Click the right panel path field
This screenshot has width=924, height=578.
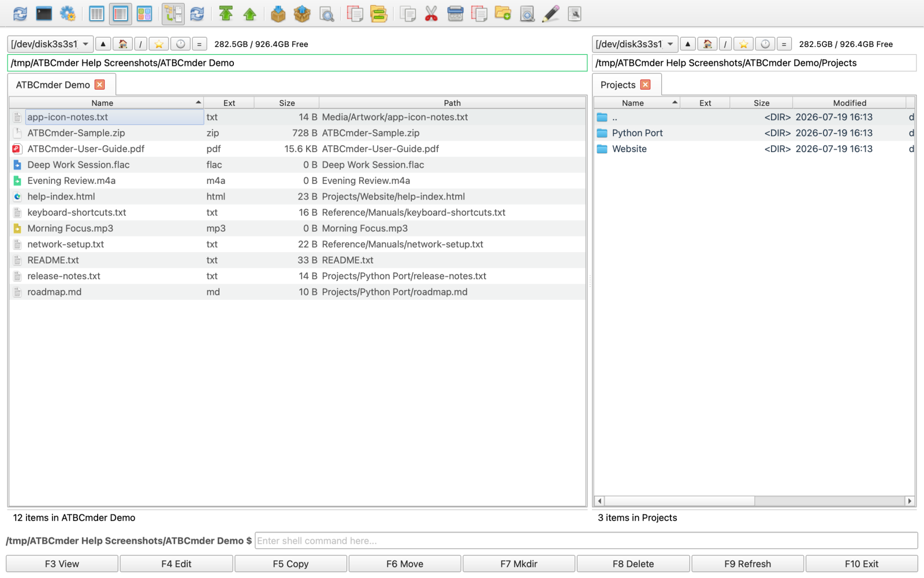click(x=755, y=63)
